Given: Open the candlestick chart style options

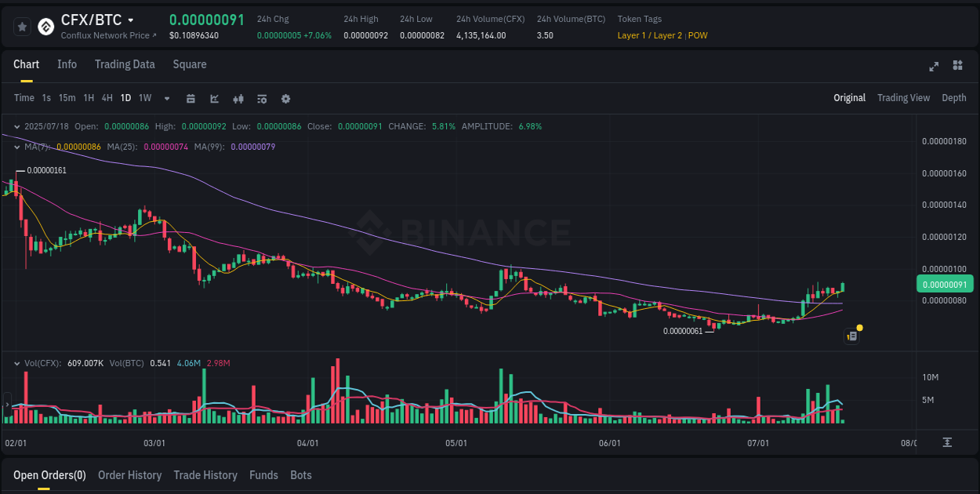Looking at the screenshot, I should tap(238, 98).
